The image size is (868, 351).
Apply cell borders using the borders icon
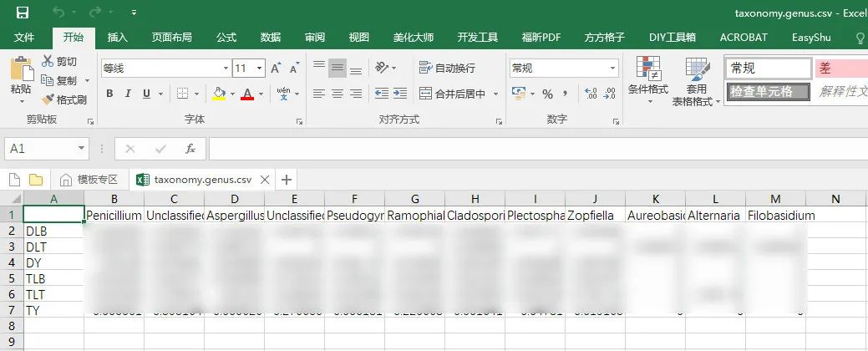click(183, 94)
